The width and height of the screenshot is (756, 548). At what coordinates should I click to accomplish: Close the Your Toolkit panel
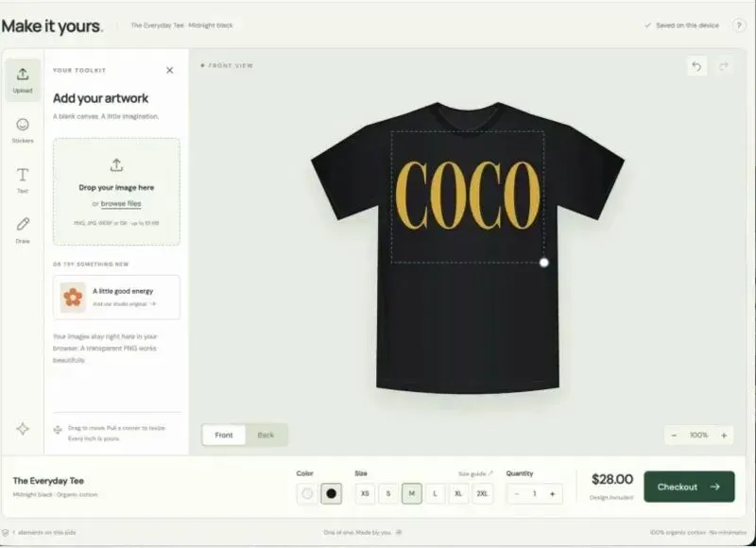click(x=170, y=70)
